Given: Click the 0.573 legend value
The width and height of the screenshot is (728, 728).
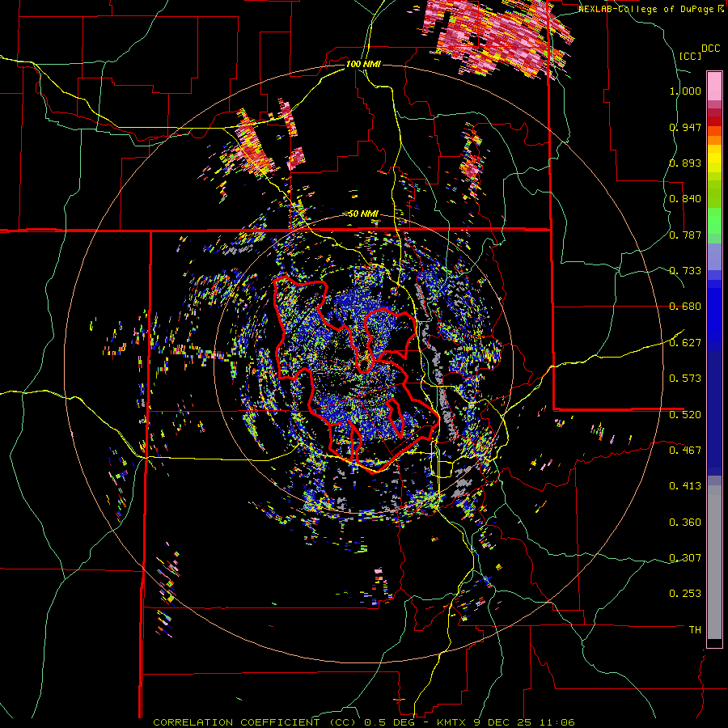Looking at the screenshot, I should 685,379.
